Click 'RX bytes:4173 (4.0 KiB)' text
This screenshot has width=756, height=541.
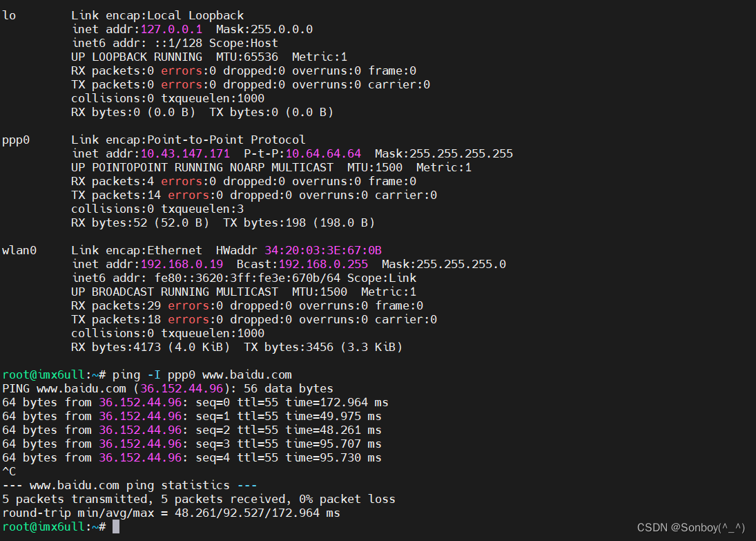coord(151,348)
